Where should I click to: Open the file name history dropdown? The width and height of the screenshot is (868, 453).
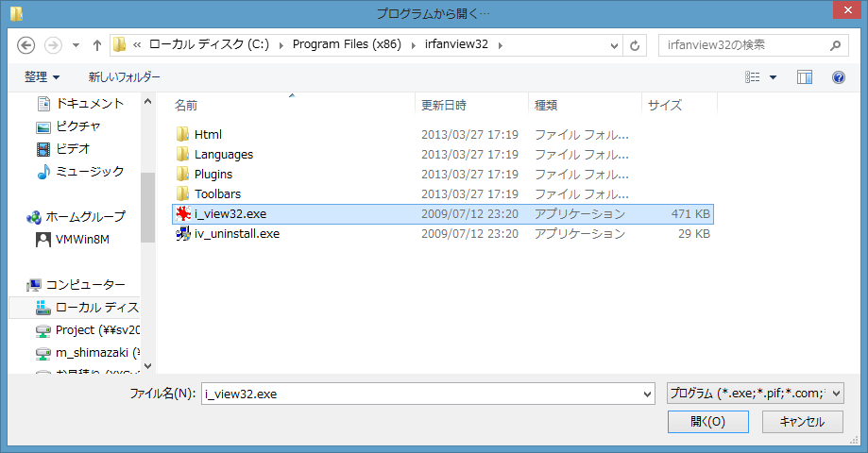pyautogui.click(x=647, y=394)
